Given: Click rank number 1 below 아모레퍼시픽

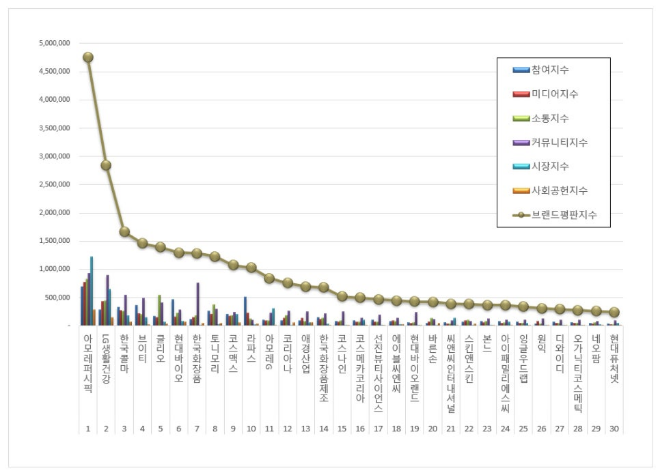Looking at the screenshot, I should point(88,428).
